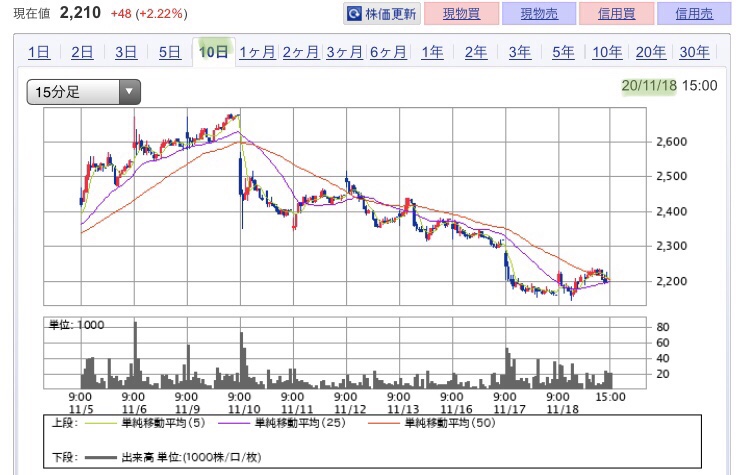Click the 下段: legend label
737x475 pixels.
pyautogui.click(x=64, y=457)
